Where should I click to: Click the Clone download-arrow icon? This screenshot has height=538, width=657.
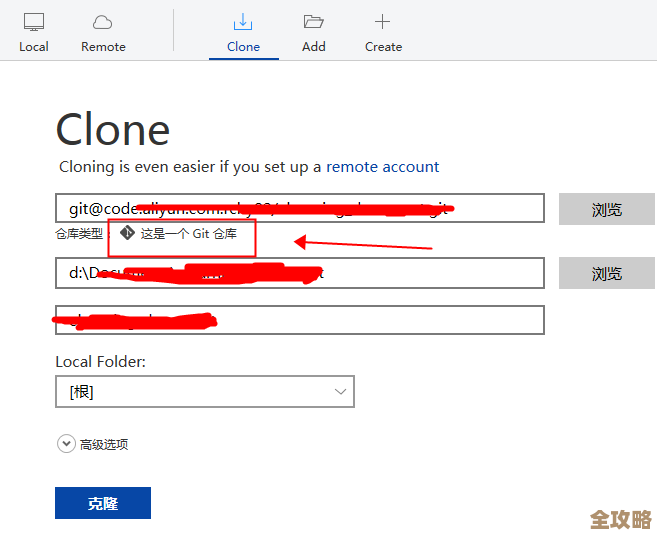tap(243, 22)
